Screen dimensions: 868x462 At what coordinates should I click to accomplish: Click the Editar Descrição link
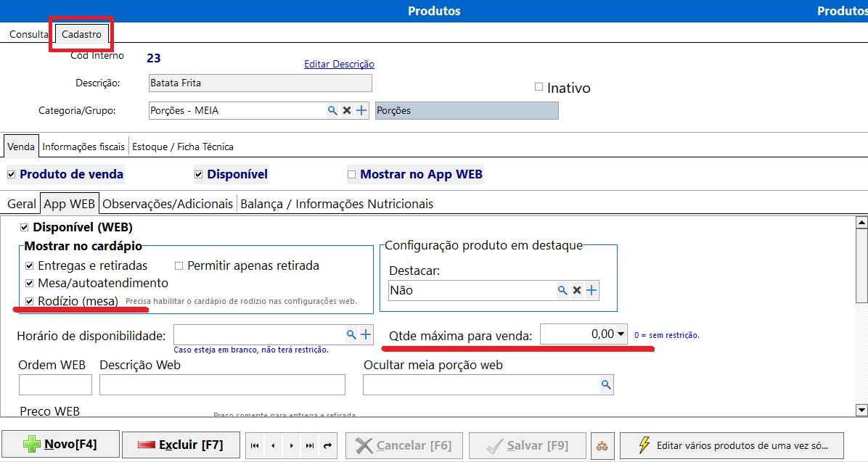tap(339, 65)
